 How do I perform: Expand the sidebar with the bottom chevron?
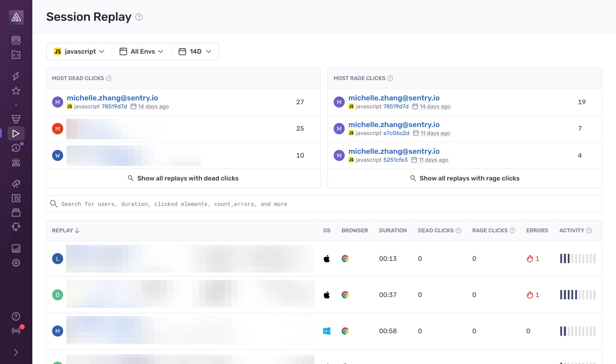click(16, 352)
